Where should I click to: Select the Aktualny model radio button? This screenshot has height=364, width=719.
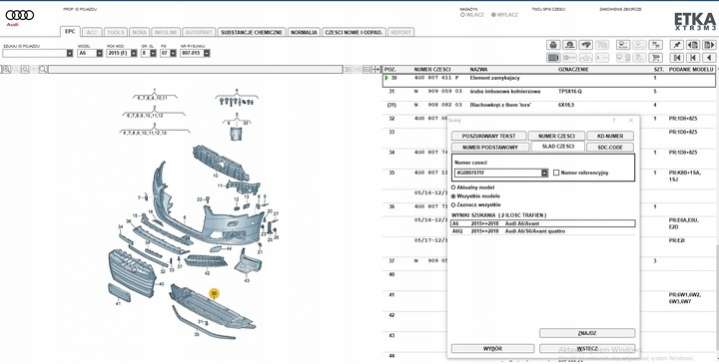click(454, 188)
